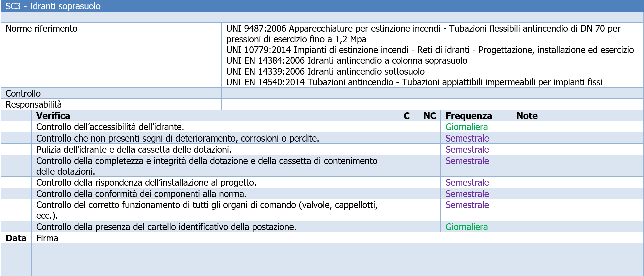Select the "NC" column header
644x276 pixels.
pyautogui.click(x=429, y=116)
